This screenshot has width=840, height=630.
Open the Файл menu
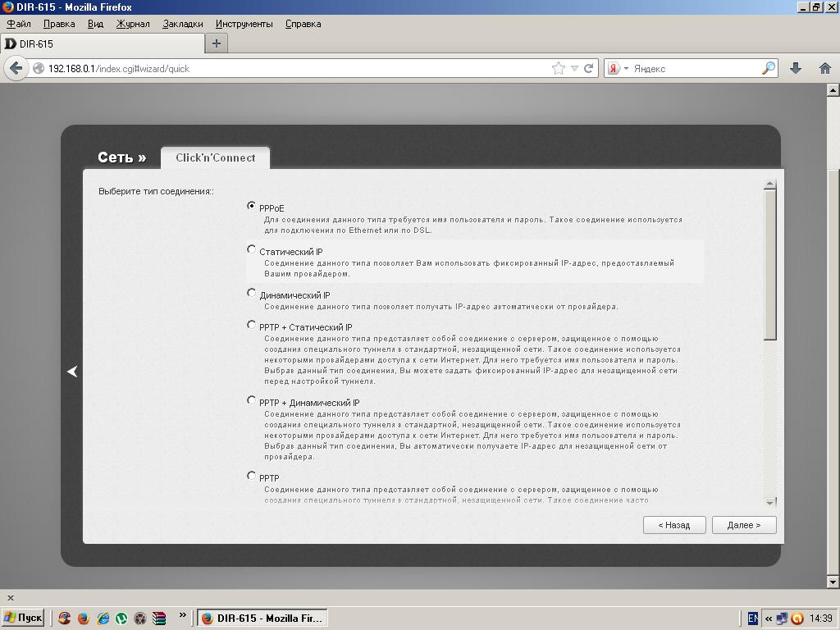tap(19, 24)
